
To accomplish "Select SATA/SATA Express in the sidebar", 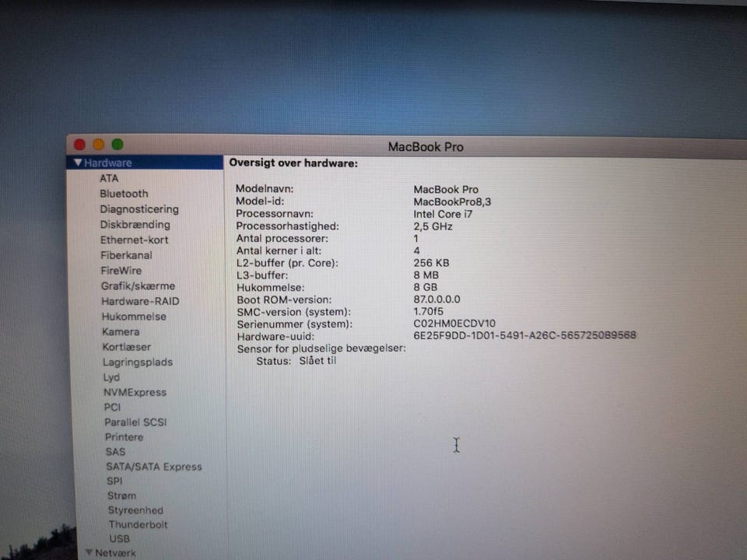I will point(154,467).
